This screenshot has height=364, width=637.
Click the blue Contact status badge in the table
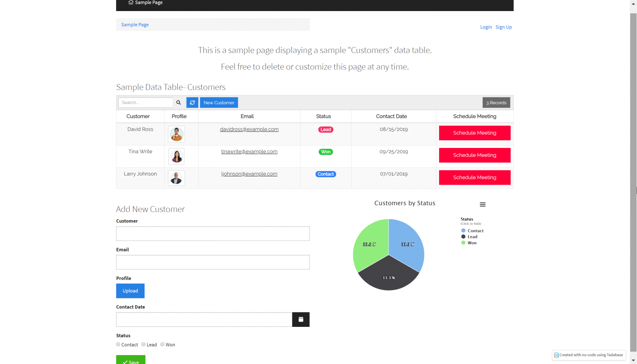click(x=326, y=174)
